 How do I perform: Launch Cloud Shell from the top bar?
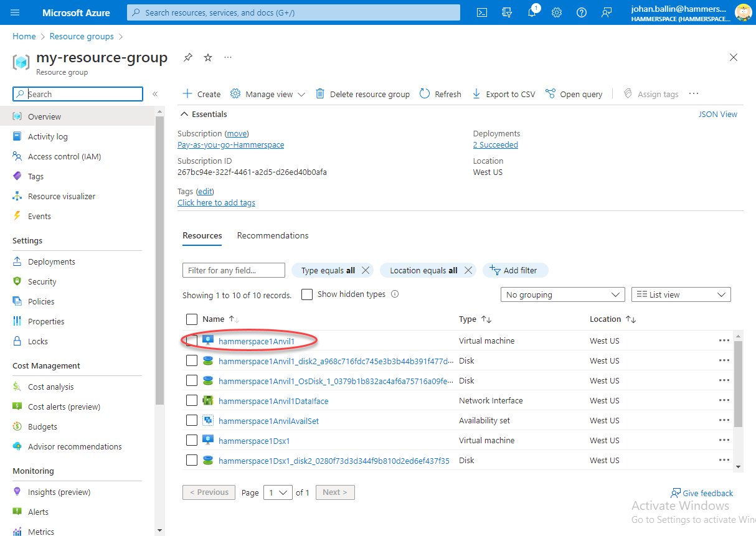click(x=482, y=12)
